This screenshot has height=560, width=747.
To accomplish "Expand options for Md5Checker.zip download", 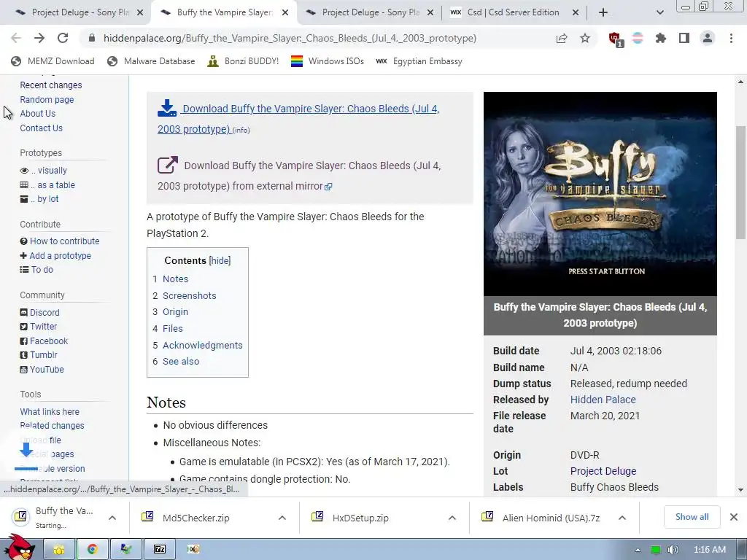I will click(282, 518).
